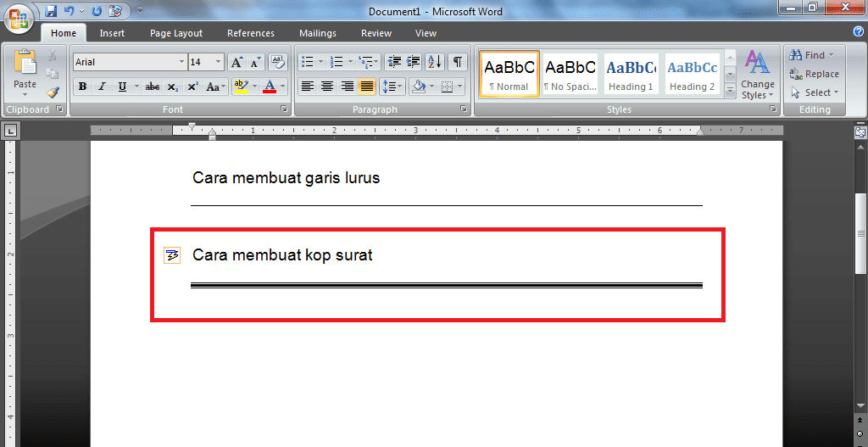Open the Home ribbon tab

point(64,33)
